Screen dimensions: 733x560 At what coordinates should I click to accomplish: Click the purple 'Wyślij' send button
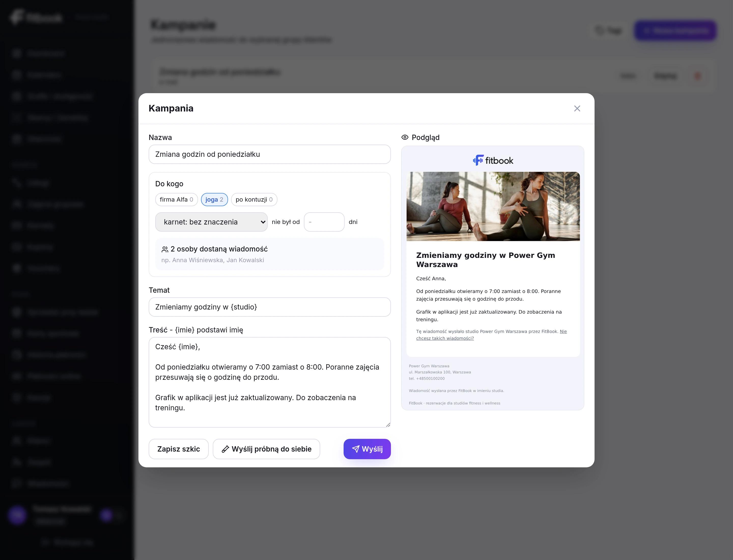coord(367,449)
